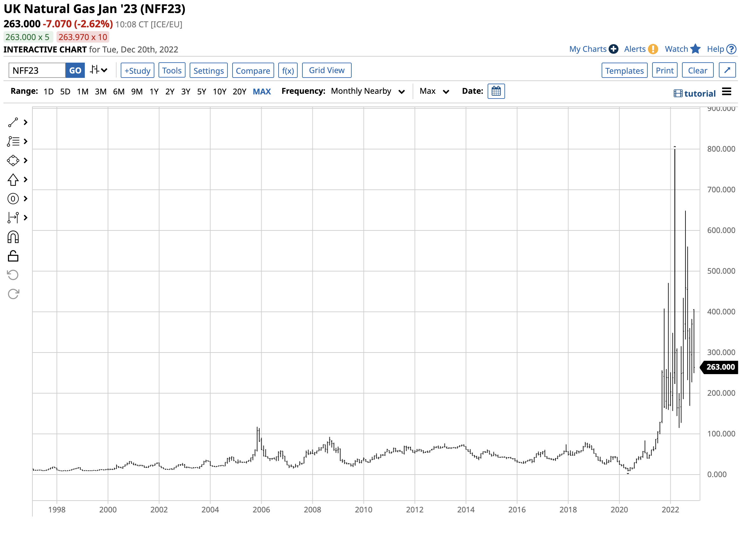Select the 1M range option
756x534 pixels.
[x=83, y=92]
